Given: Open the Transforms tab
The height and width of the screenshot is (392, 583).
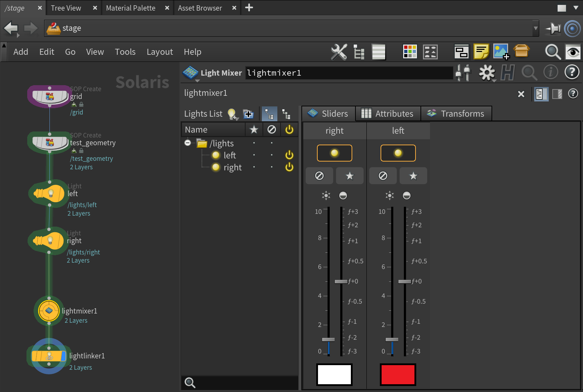Looking at the screenshot, I should click(x=456, y=113).
